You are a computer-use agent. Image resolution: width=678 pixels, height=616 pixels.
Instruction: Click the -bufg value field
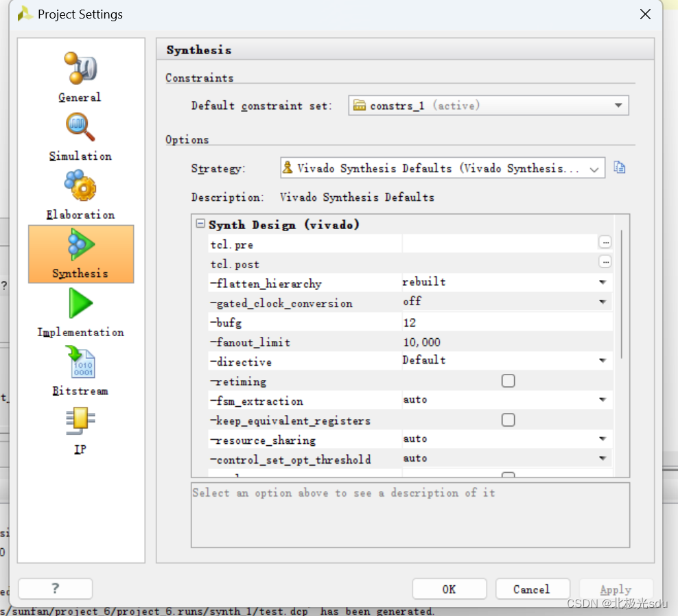coord(506,322)
